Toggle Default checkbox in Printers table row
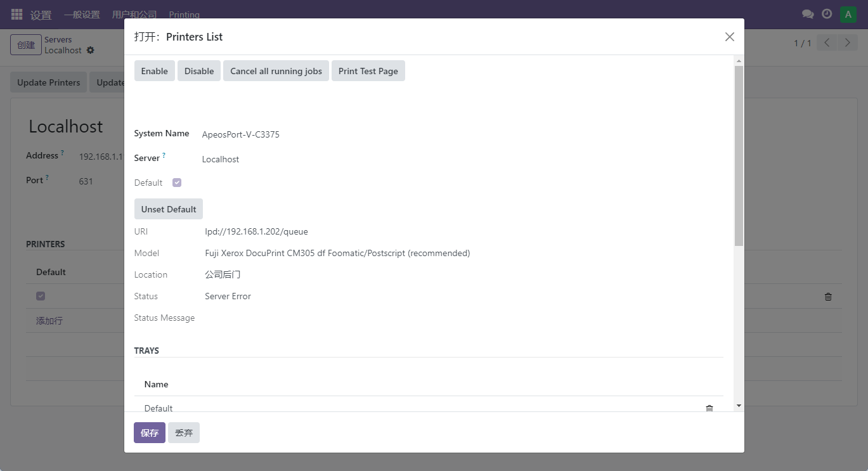868x471 pixels. coord(41,296)
